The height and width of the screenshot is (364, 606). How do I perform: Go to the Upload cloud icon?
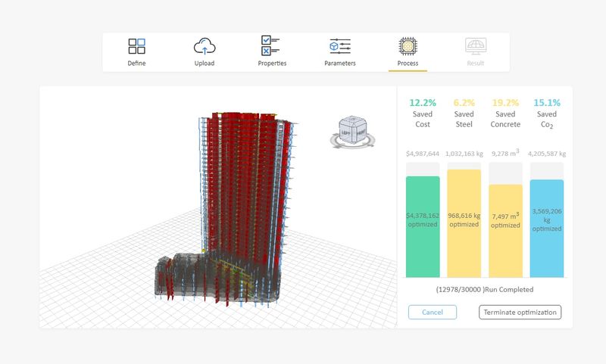pyautogui.click(x=205, y=46)
